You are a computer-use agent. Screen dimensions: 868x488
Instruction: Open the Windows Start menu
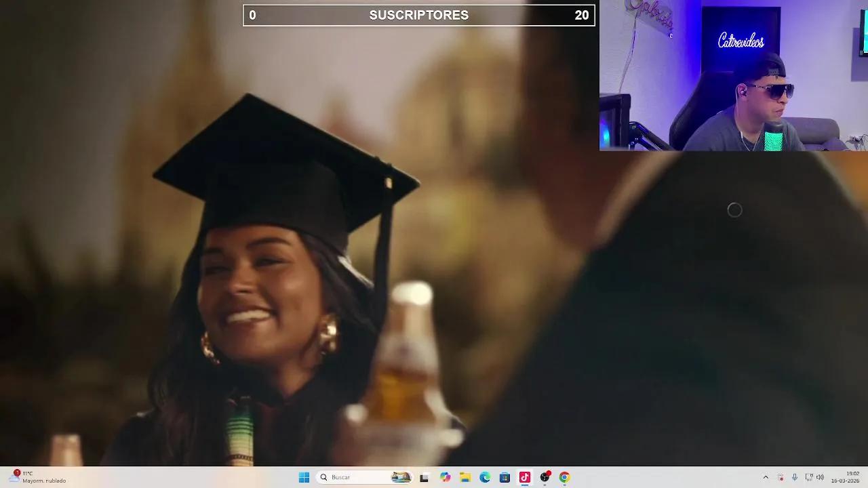[x=304, y=477]
